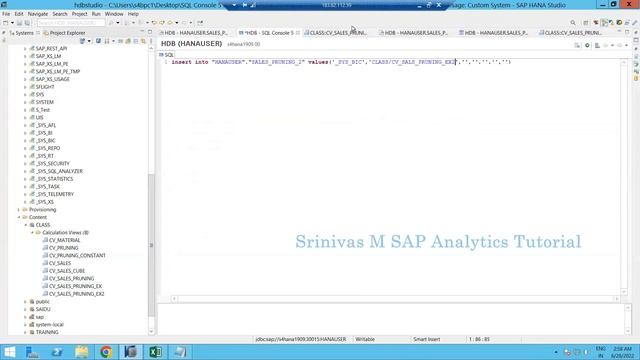Click the toolbar search field
Screen dimensions: 640x360
click(71, 23)
